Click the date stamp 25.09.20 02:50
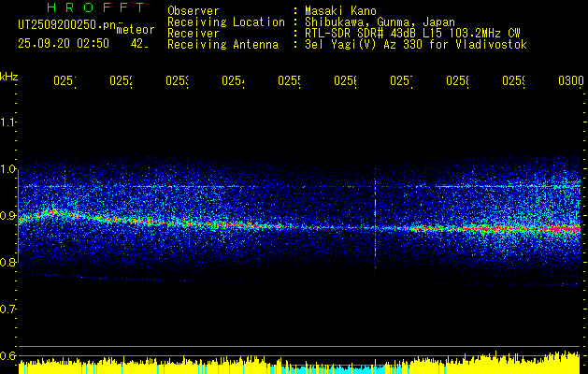The height and width of the screenshot is (374, 588). (x=64, y=44)
